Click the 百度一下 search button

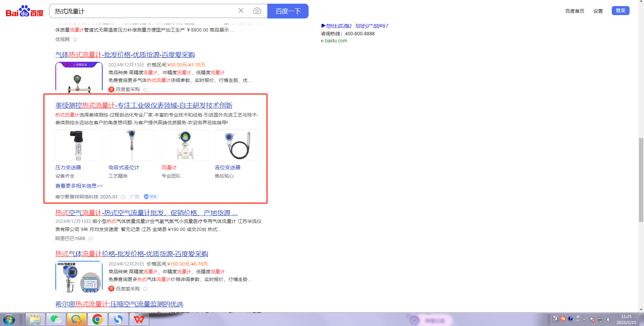pos(288,11)
